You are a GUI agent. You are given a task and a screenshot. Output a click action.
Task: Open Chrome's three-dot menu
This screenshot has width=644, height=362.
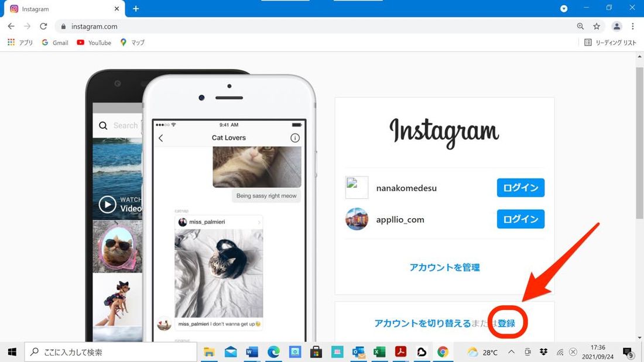coord(632,26)
